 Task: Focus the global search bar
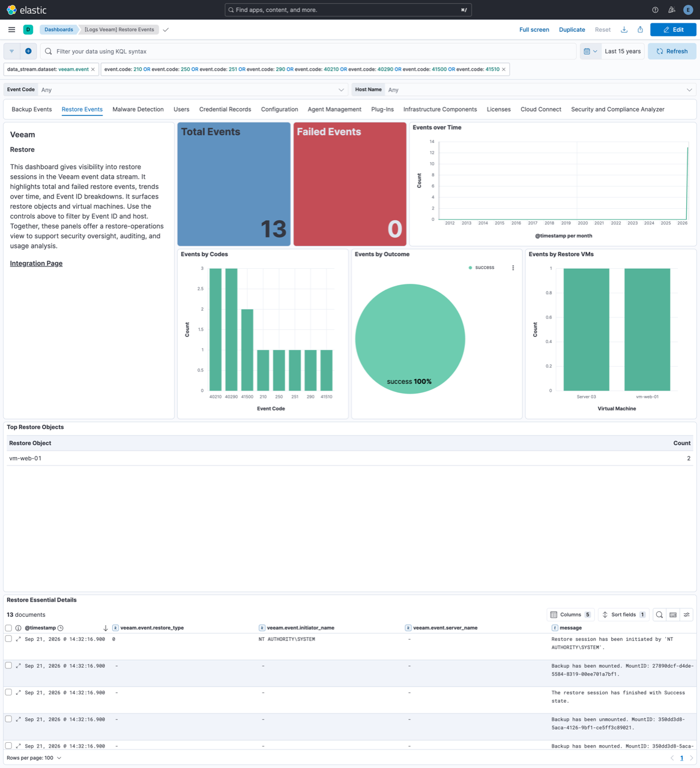tap(348, 10)
